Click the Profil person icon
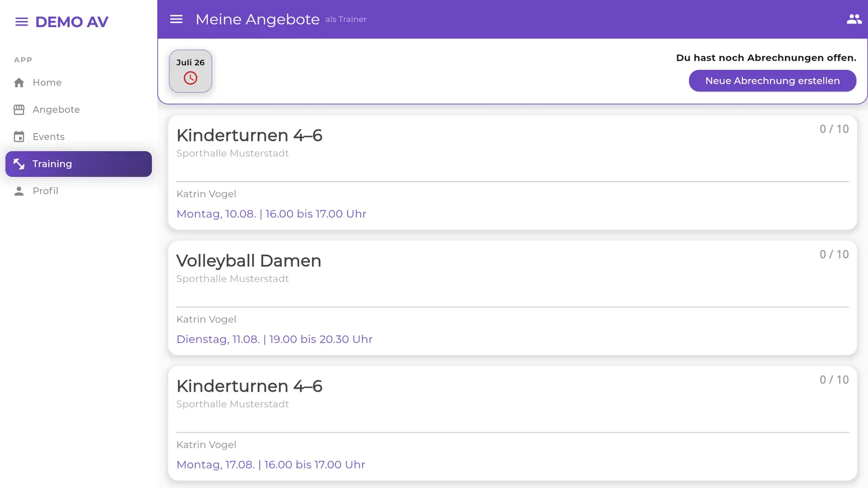Viewport: 868px width, 488px height. (x=19, y=191)
